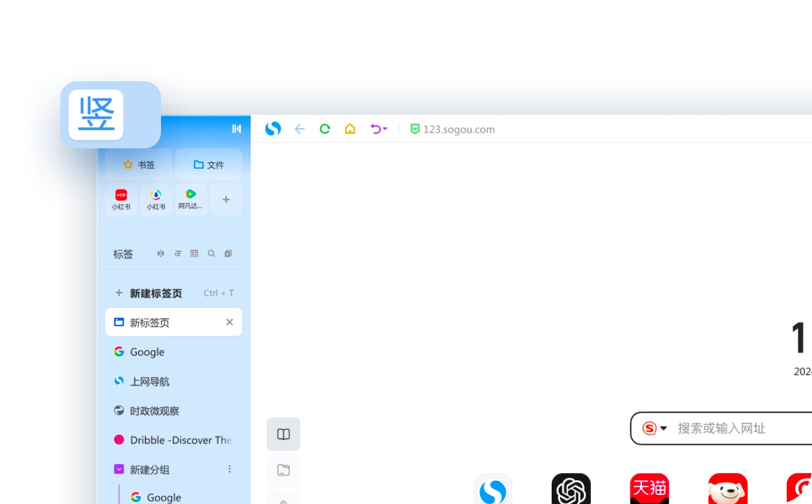Open options menu of 新建分组

(229, 469)
